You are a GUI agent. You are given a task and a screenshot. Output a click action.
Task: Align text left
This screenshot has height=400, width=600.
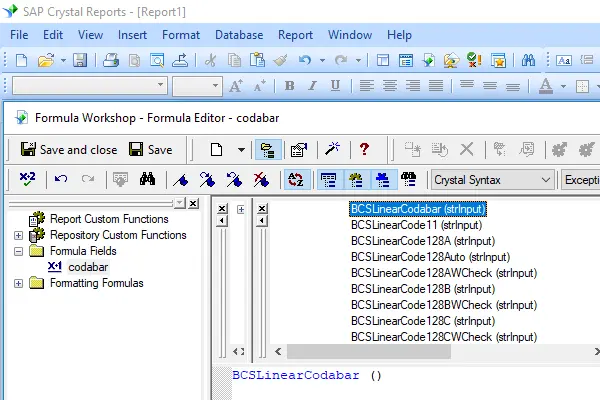(x=367, y=86)
